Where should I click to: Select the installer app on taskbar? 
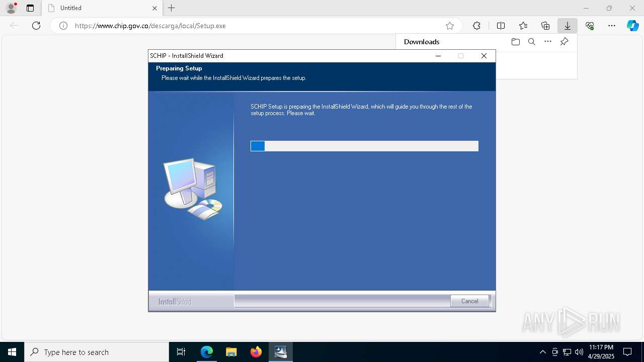click(281, 352)
